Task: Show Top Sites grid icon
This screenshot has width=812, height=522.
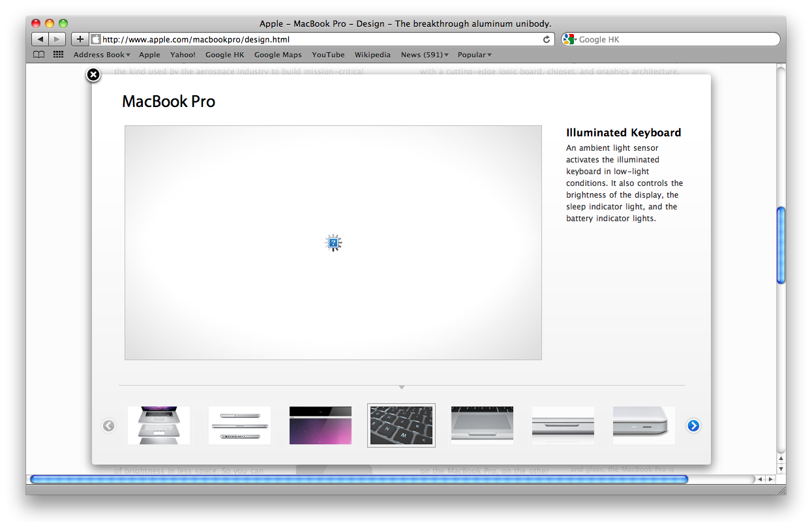Action: click(58, 55)
